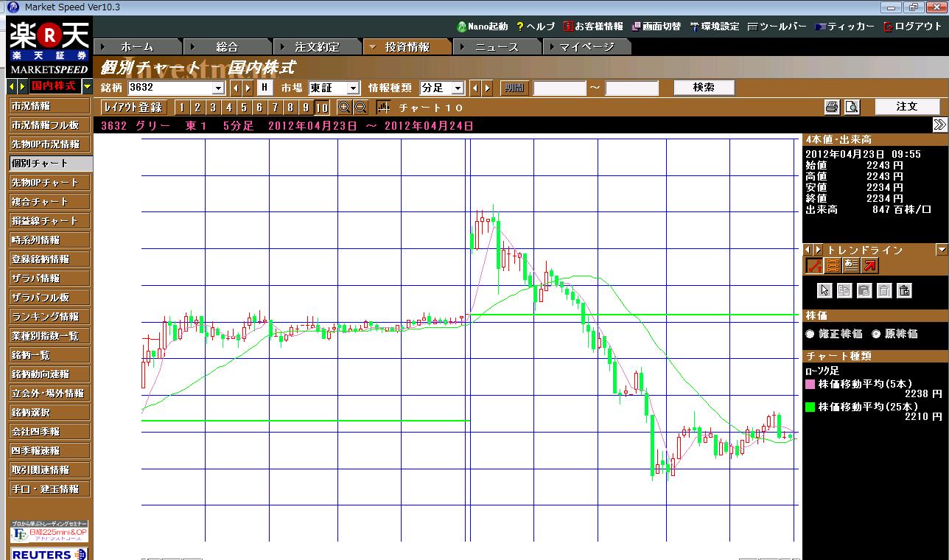Screen dimensions: 949x560
Task: Open the トレンドライン panel dropdown arrow
Action: tap(942, 250)
